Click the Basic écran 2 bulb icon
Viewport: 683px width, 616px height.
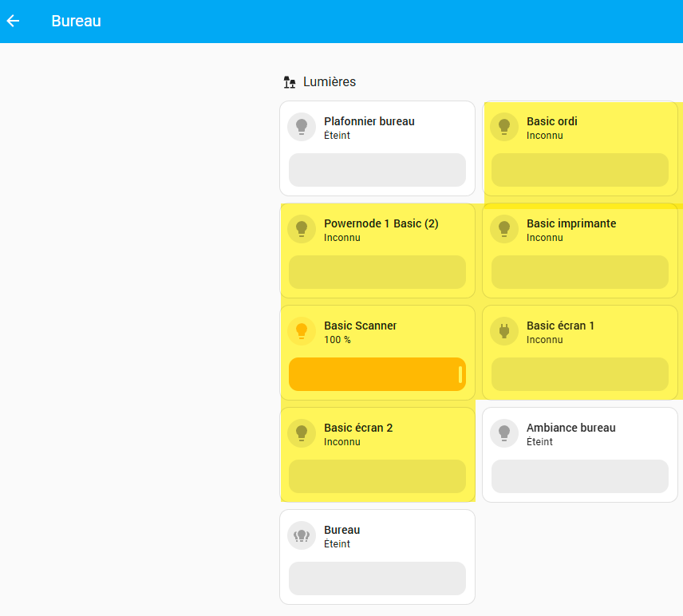tap(302, 432)
